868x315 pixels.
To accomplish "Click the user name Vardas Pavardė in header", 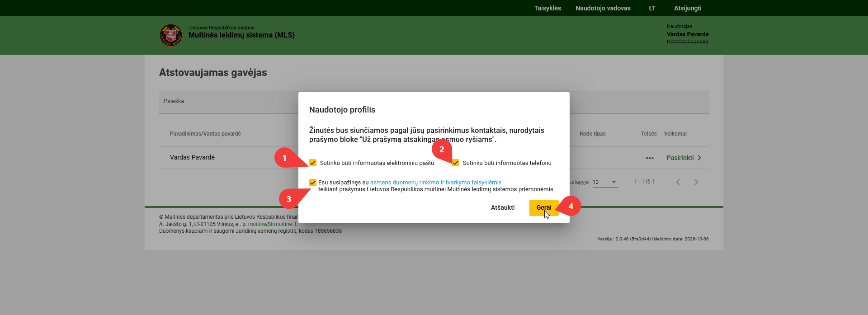I will pyautogui.click(x=688, y=34).
